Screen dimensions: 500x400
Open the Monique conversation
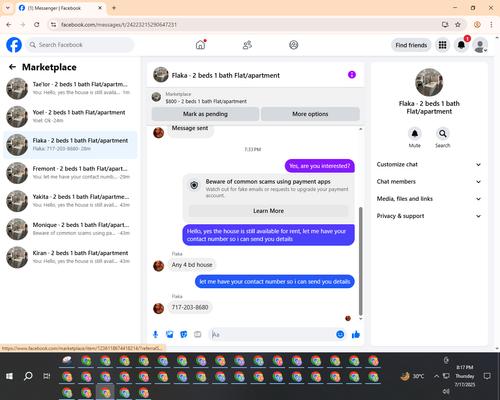click(x=70, y=229)
